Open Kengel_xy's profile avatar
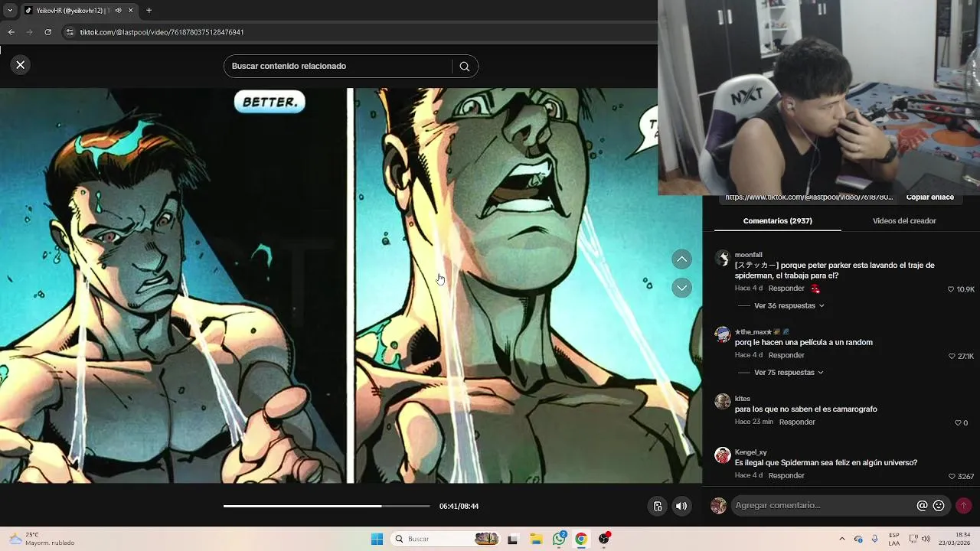 tap(722, 455)
